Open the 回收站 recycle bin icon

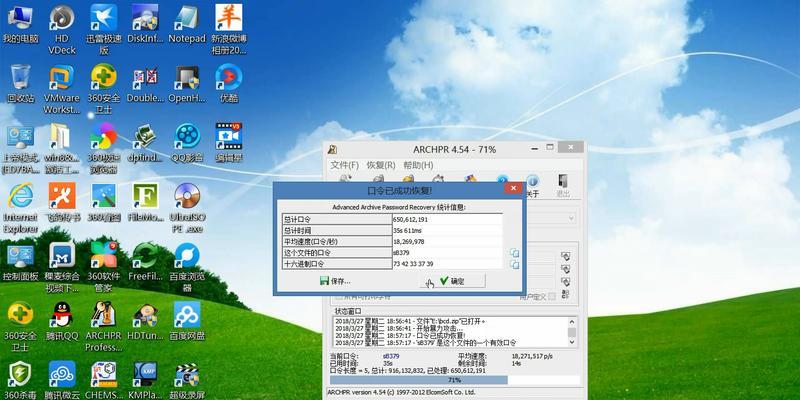pyautogui.click(x=20, y=84)
